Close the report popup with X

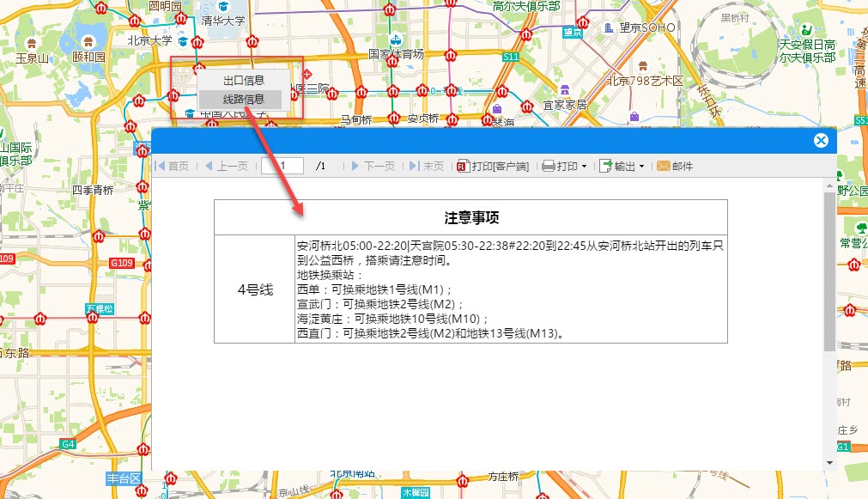tap(821, 140)
